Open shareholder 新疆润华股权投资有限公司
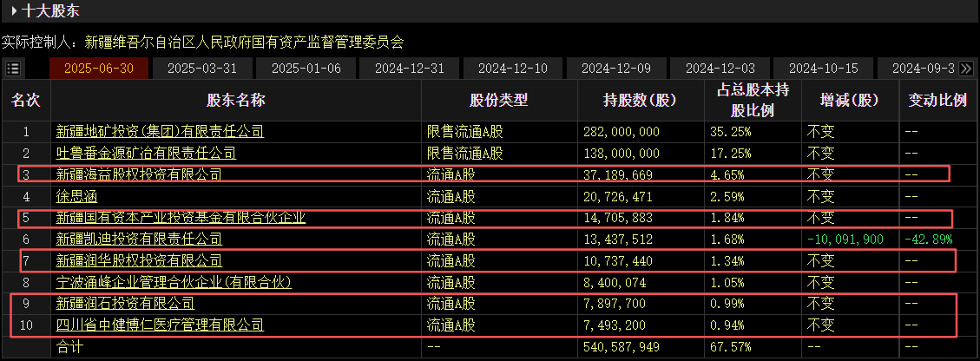Screen dimensions: 980x361 pyautogui.click(x=139, y=260)
